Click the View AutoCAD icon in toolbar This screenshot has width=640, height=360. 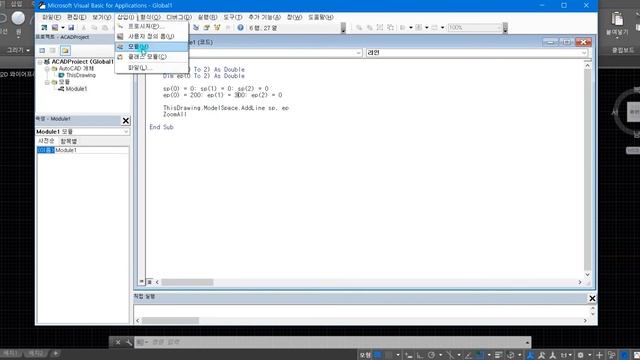44,28
